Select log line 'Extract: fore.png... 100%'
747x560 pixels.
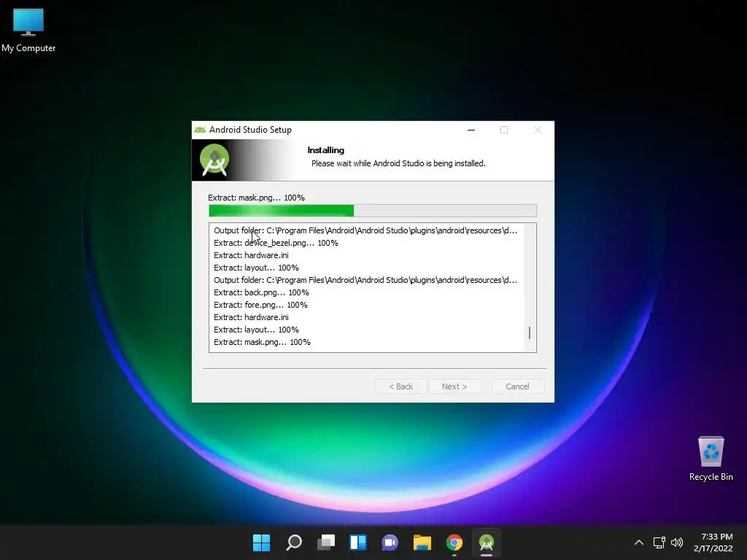tap(260, 305)
